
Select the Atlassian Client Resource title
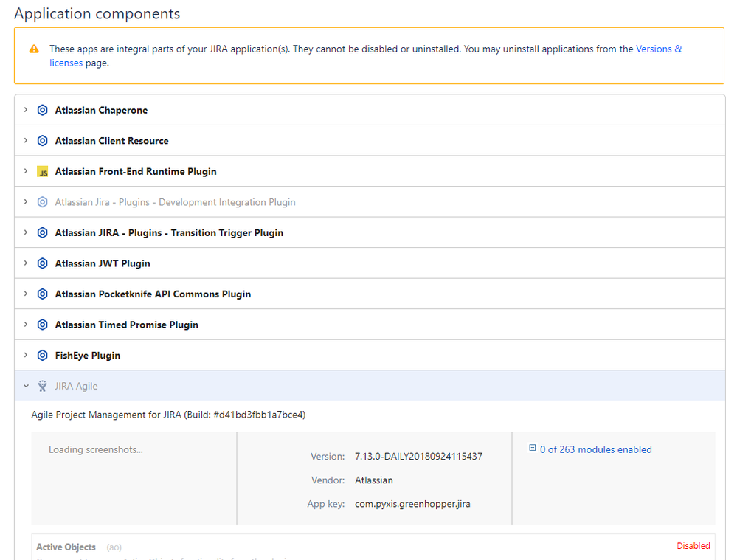(111, 141)
